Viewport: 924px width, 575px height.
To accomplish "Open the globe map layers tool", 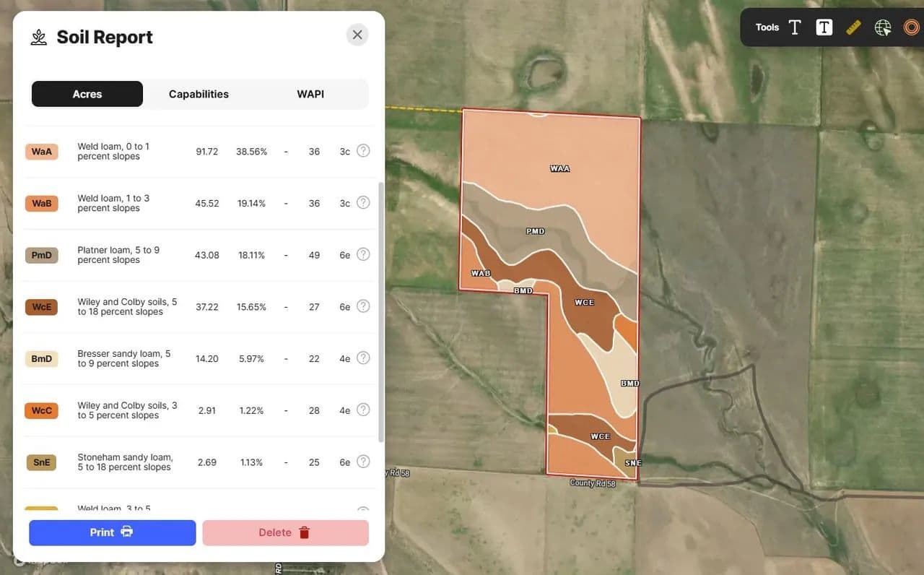I will pos(883,27).
